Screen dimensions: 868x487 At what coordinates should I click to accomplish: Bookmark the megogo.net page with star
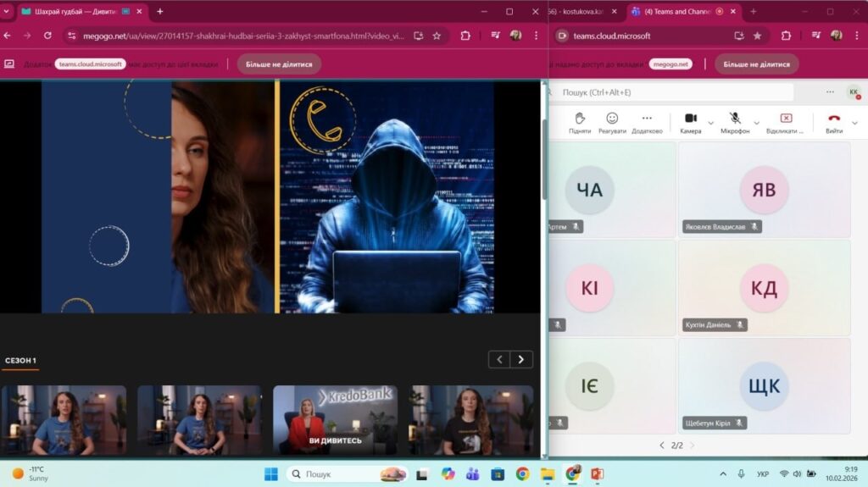click(x=437, y=36)
